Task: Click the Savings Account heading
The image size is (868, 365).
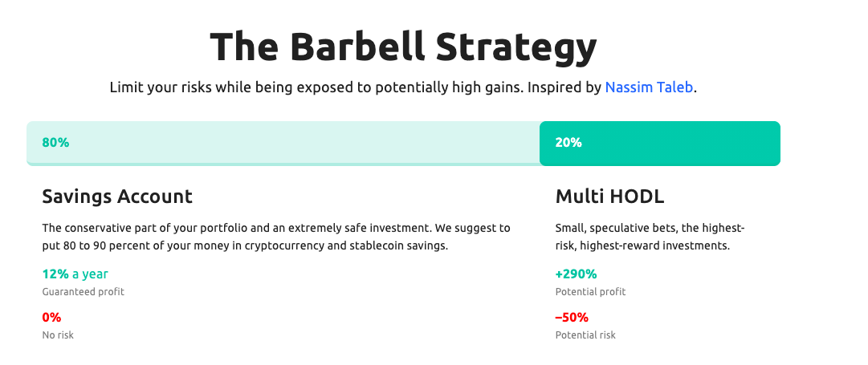Action: tap(117, 197)
